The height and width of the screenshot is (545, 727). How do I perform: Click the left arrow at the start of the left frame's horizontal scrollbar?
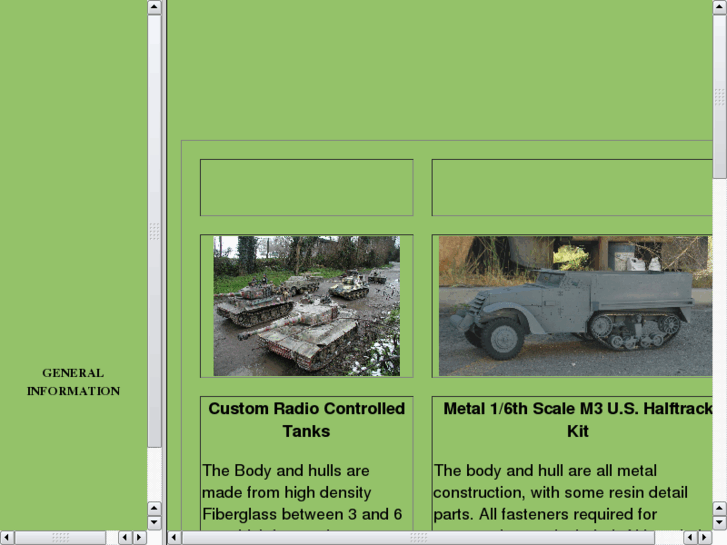pyautogui.click(x=7, y=538)
